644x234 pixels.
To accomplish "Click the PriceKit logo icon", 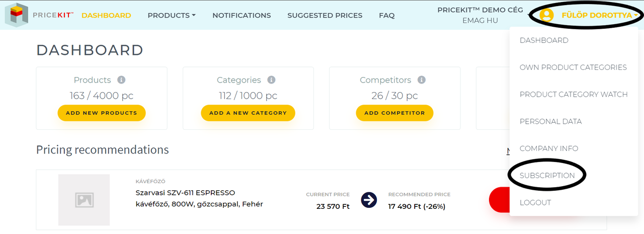I will click(x=16, y=15).
